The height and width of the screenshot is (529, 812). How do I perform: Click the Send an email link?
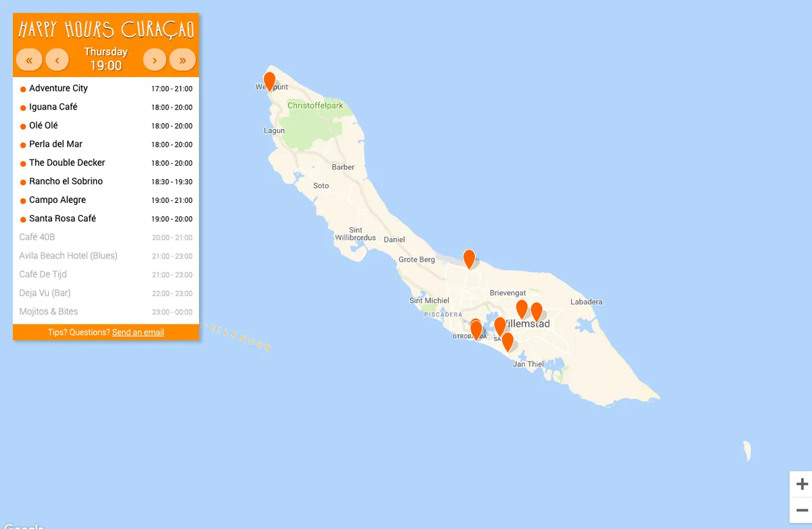pyautogui.click(x=138, y=332)
